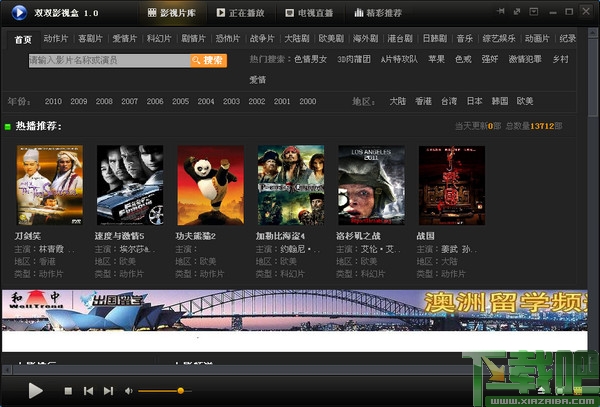Viewport: 600px width, 407px height.
Task: Start playback with the Play button
Action: (x=36, y=391)
